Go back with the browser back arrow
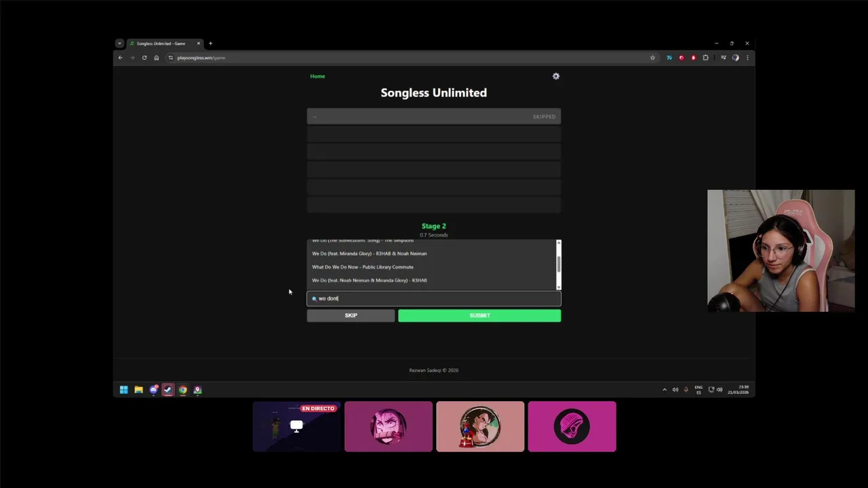 click(x=121, y=58)
